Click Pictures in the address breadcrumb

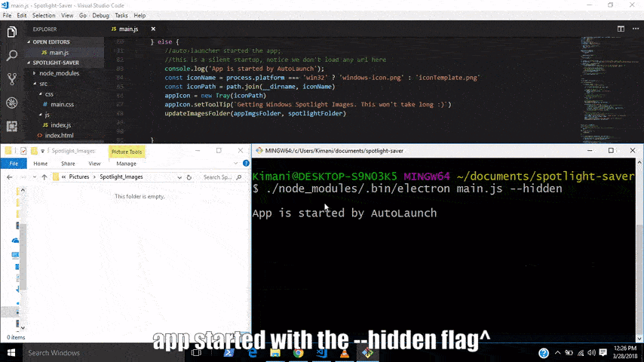coord(79,176)
